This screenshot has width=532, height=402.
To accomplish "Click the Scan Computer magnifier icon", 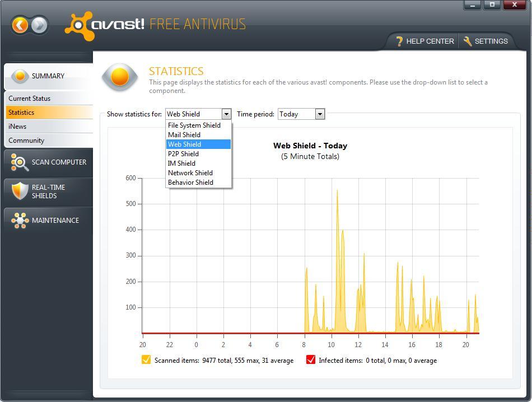I will [x=19, y=162].
